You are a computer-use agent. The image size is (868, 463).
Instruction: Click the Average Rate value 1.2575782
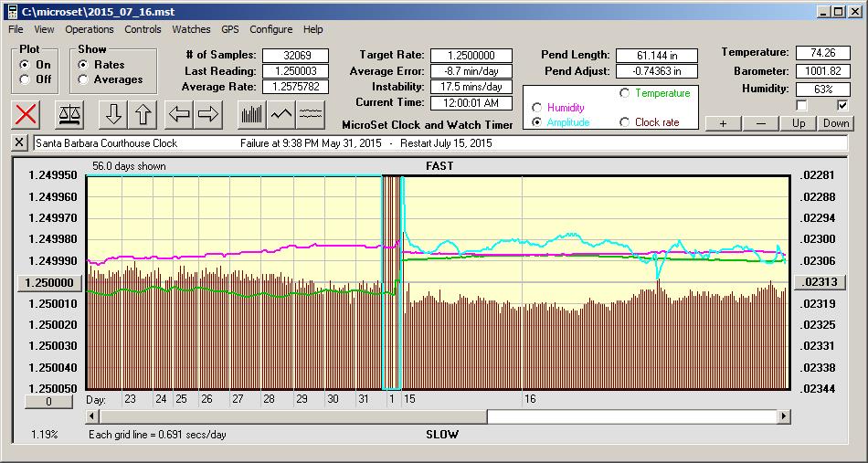296,87
